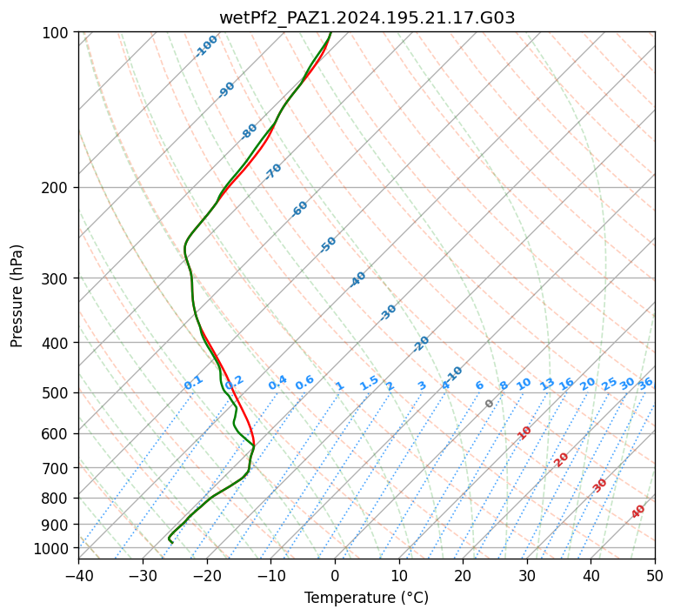This screenshot has width=674, height=616.
Task: Select the red 20 isotherm label
Action: (561, 460)
